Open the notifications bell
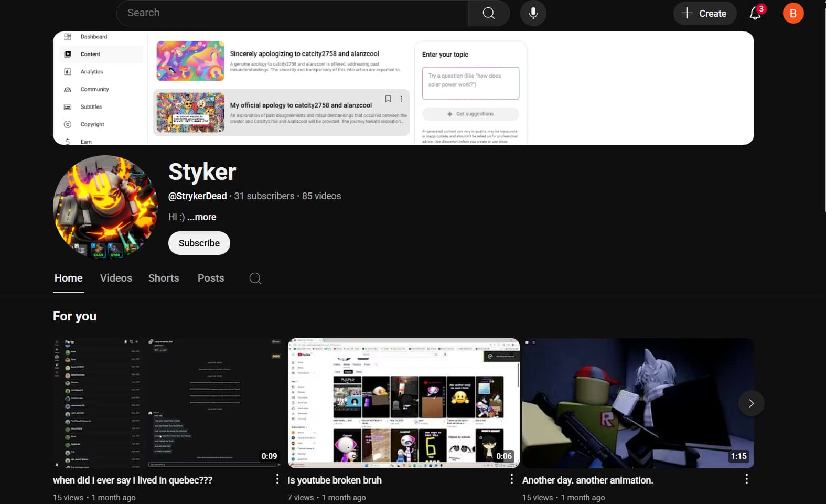Viewport: 826px width, 504px height. coord(755,13)
